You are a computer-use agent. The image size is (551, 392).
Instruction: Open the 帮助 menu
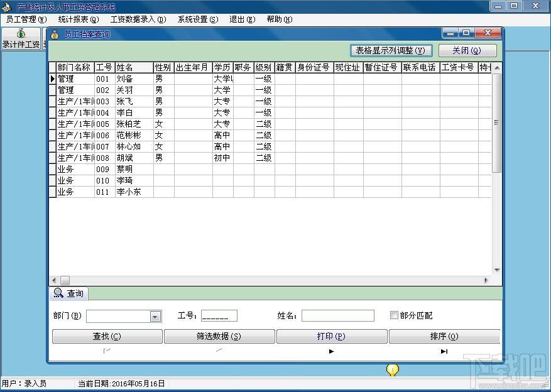coord(280,19)
